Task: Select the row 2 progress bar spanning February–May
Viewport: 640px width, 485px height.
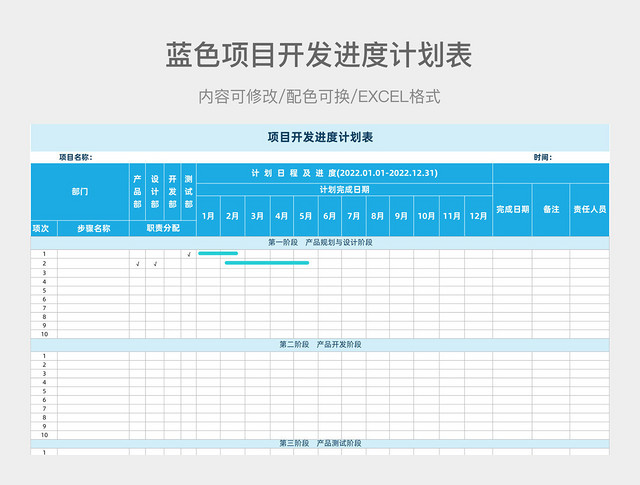Action: pyautogui.click(x=267, y=263)
